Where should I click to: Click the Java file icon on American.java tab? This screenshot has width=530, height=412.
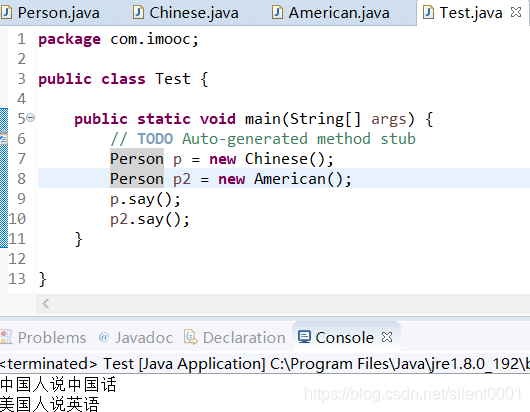coord(277,13)
